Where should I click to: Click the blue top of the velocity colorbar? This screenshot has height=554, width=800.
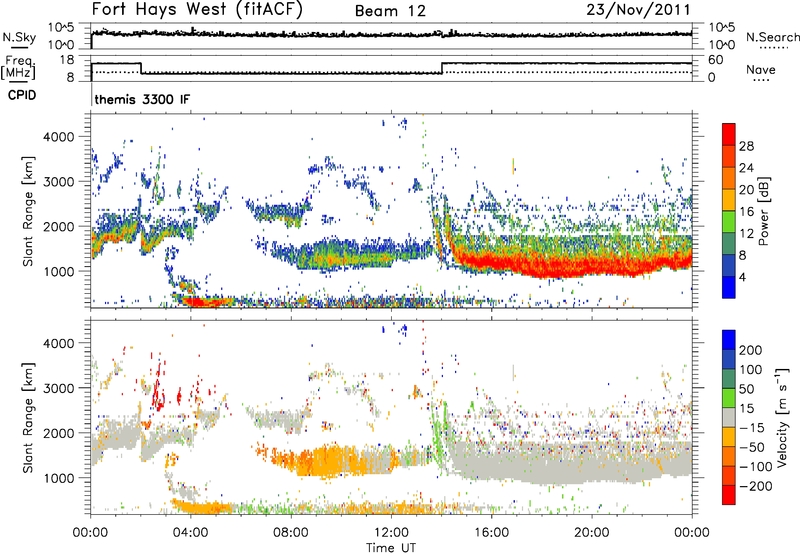pyautogui.click(x=729, y=340)
